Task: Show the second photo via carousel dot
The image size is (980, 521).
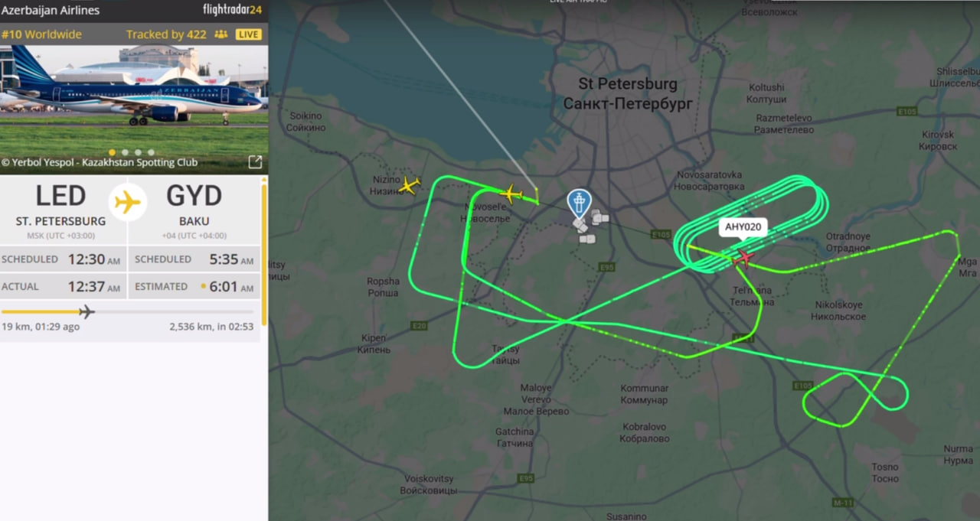Action: click(x=126, y=152)
